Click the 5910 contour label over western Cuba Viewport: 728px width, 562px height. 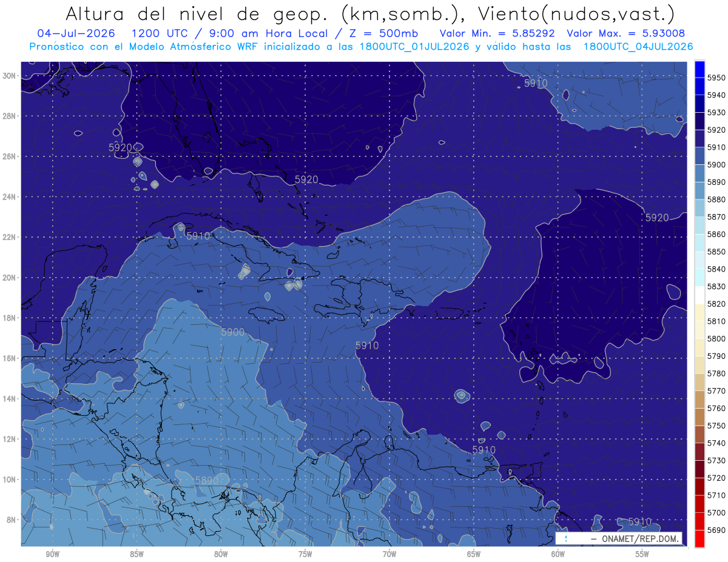(198, 236)
